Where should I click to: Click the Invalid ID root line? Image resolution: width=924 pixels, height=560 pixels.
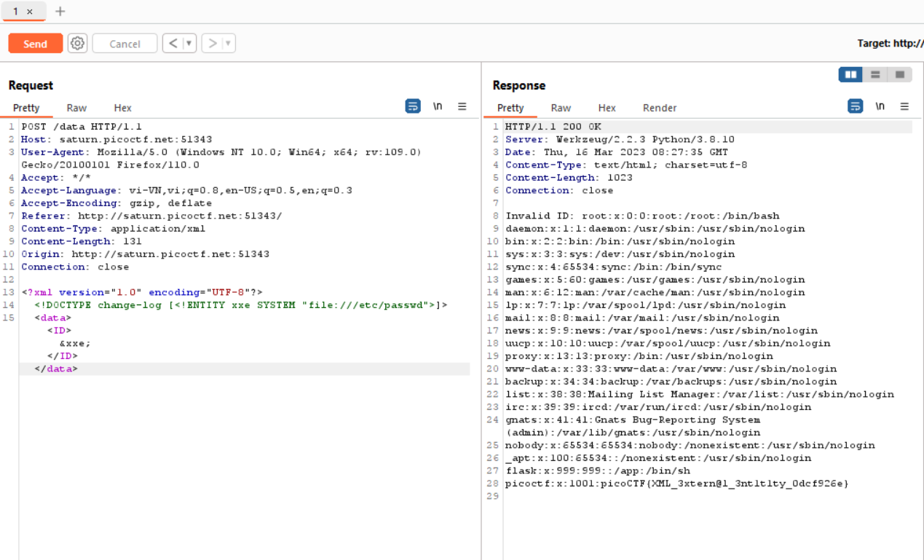coord(642,216)
